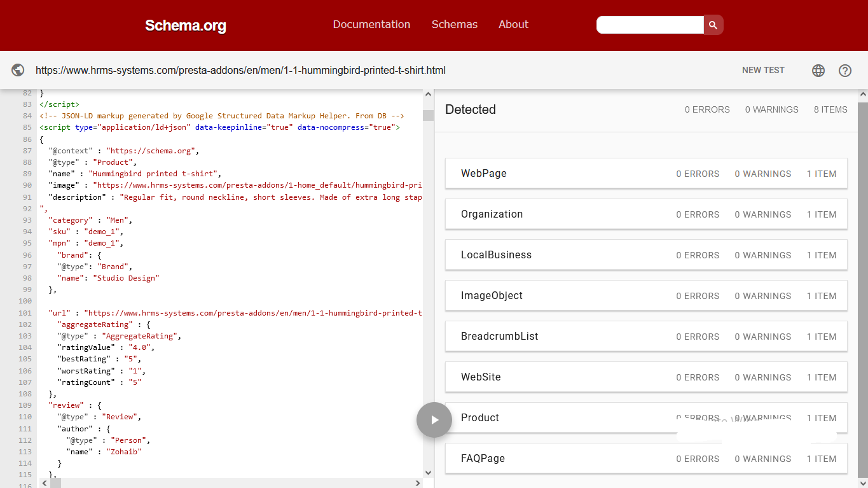The width and height of the screenshot is (868, 488).
Task: Click the search magnifier button
Action: click(713, 25)
